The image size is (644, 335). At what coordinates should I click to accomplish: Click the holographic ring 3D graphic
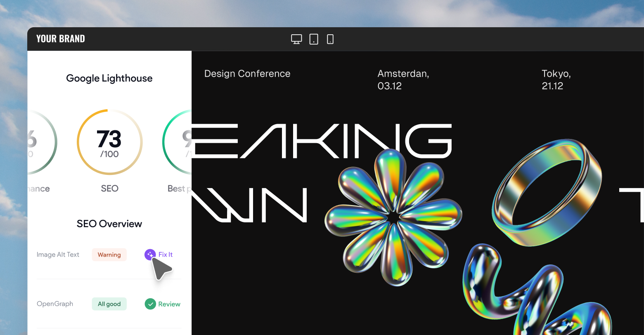(547, 192)
